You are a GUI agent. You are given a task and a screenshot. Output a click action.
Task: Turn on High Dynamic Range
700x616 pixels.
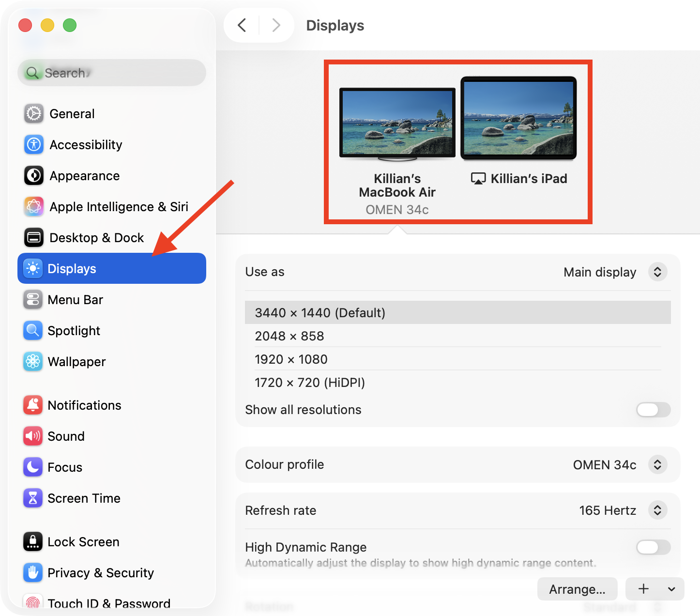coord(653,547)
